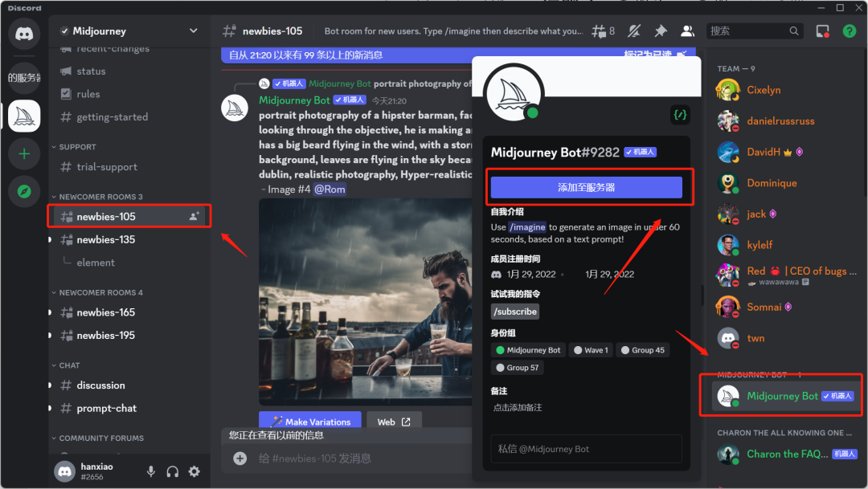Open the green help question mark icon
The height and width of the screenshot is (489, 868).
pyautogui.click(x=850, y=31)
